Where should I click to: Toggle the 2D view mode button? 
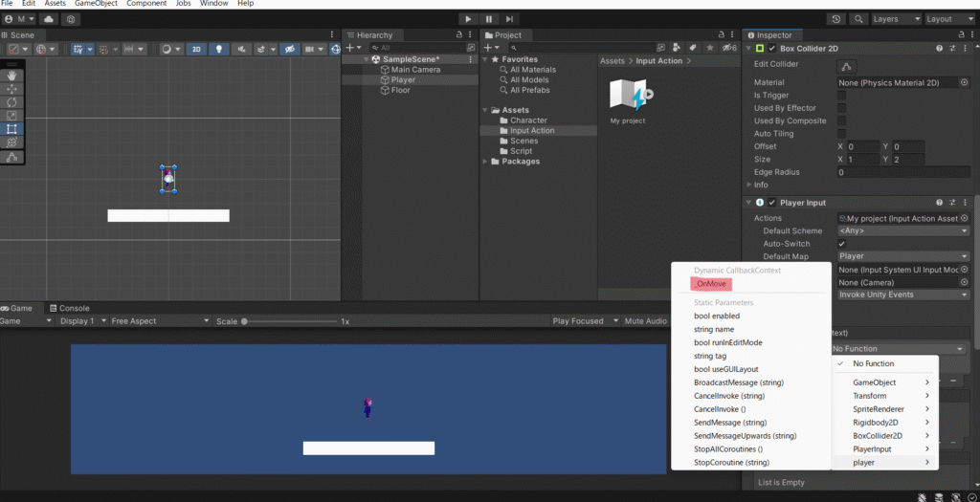[x=195, y=49]
